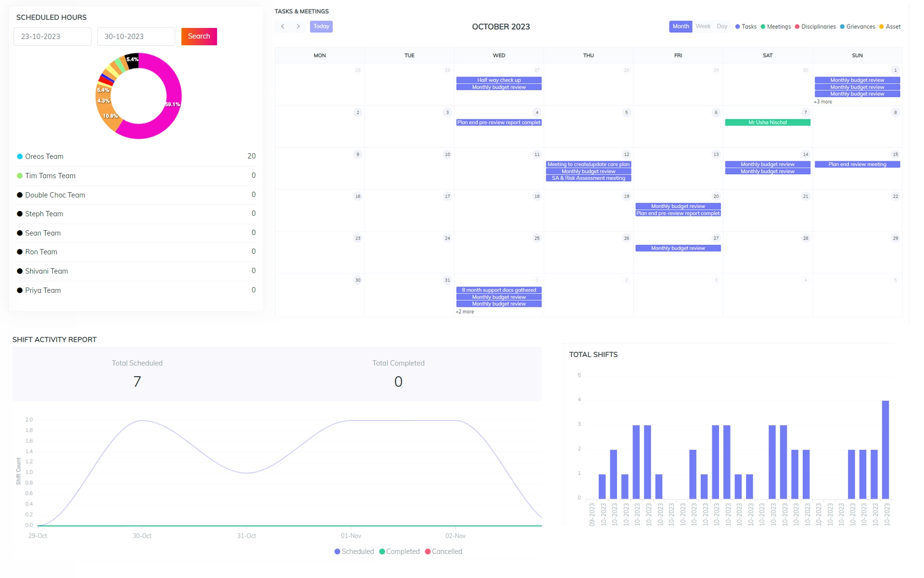This screenshot has width=924, height=578.
Task: Switch calendar to Month view
Action: click(x=680, y=26)
